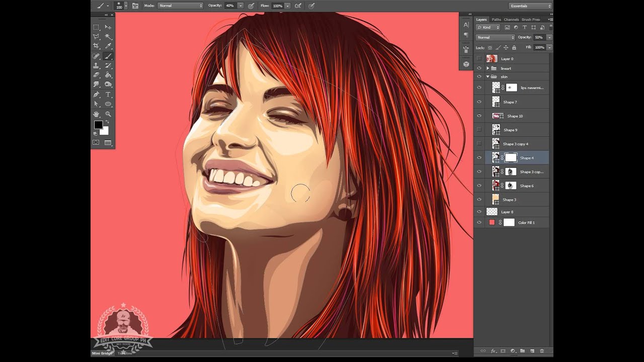Select the Path Selection tool
644x362 pixels.
pos(96,104)
